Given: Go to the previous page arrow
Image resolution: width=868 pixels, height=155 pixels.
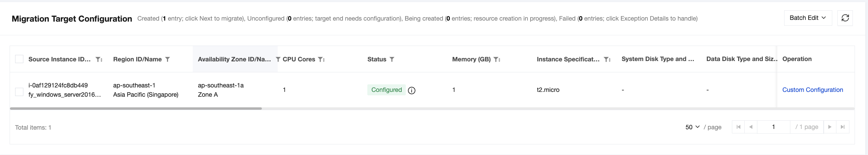Looking at the screenshot, I should (751, 127).
